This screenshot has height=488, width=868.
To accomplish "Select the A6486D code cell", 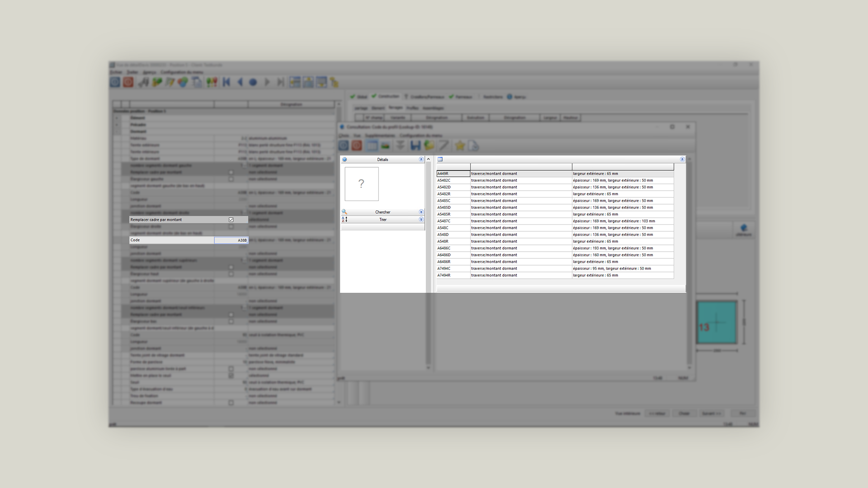I will [x=453, y=255].
